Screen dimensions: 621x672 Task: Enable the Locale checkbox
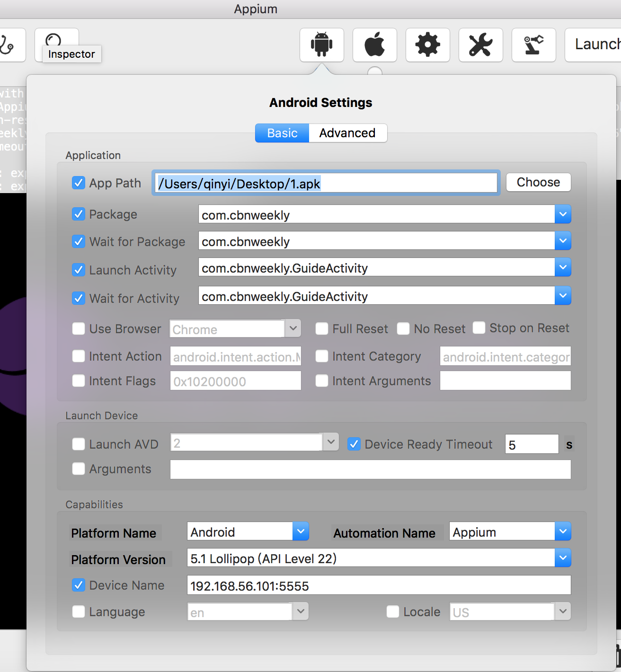click(x=393, y=611)
